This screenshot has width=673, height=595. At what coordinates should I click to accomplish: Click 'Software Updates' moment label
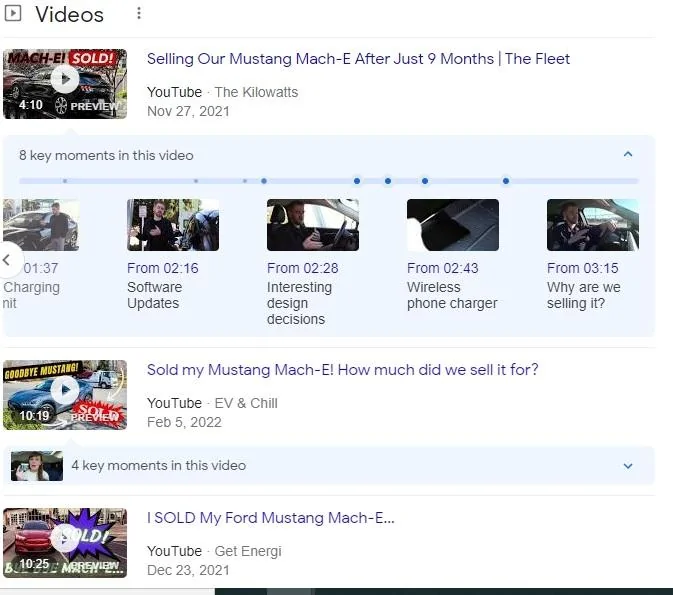point(155,295)
